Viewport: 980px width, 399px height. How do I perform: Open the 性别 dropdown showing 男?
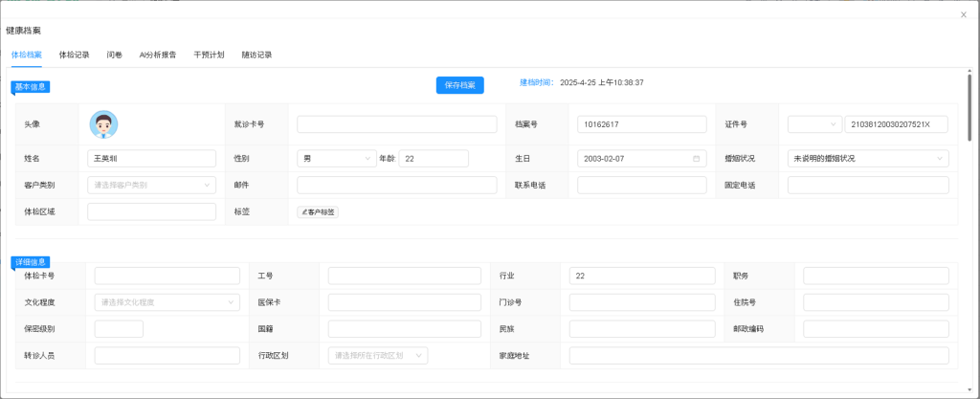pyautogui.click(x=337, y=159)
